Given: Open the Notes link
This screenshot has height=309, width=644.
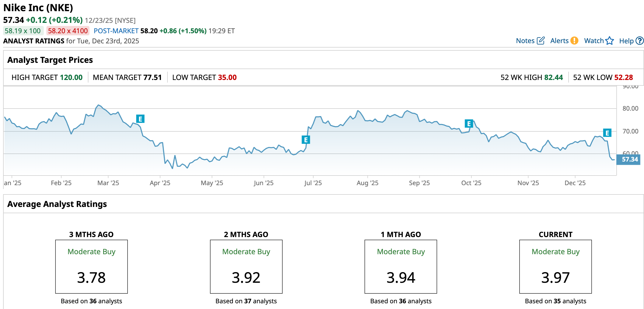Looking at the screenshot, I should [525, 41].
